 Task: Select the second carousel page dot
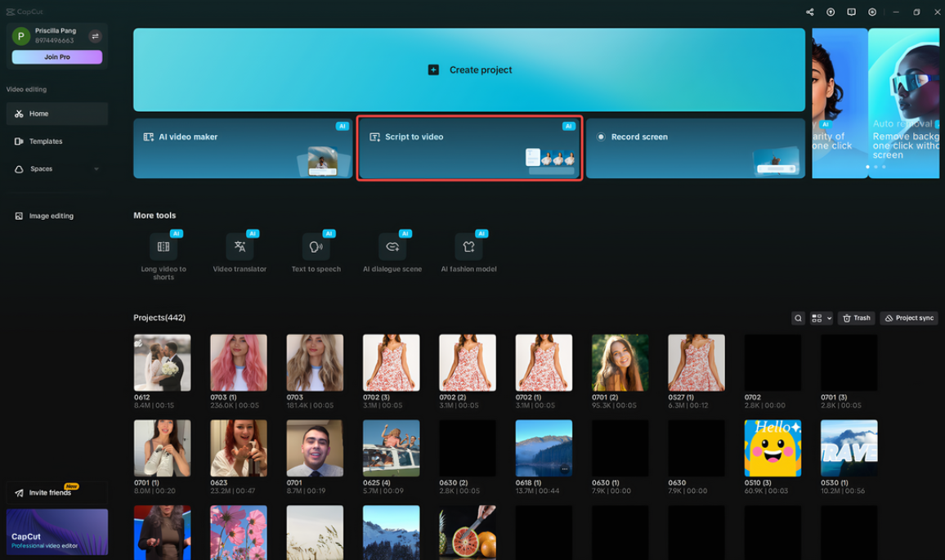click(874, 166)
